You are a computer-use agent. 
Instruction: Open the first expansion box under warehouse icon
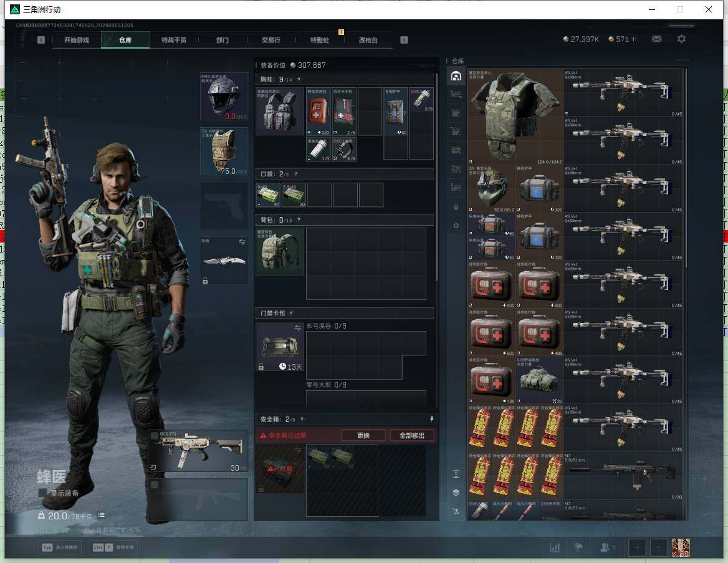coord(456,94)
